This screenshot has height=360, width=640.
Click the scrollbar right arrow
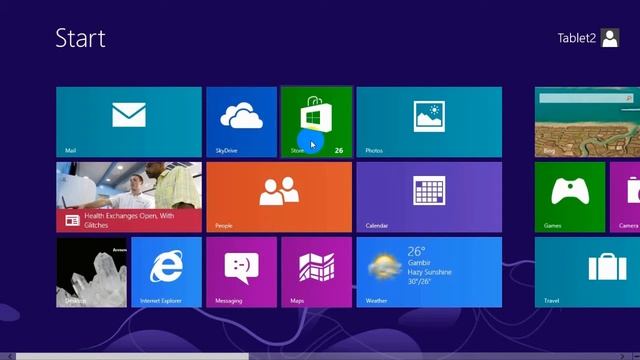click(x=622, y=356)
